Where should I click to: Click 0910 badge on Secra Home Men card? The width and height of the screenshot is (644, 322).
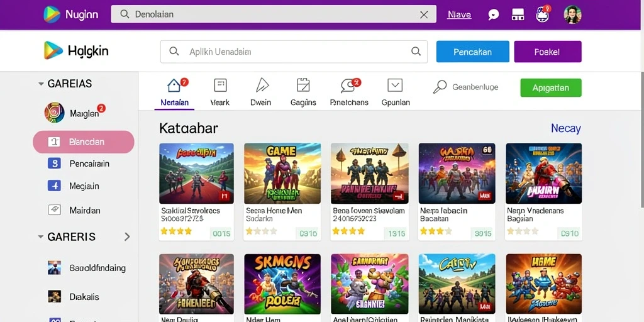308,234
